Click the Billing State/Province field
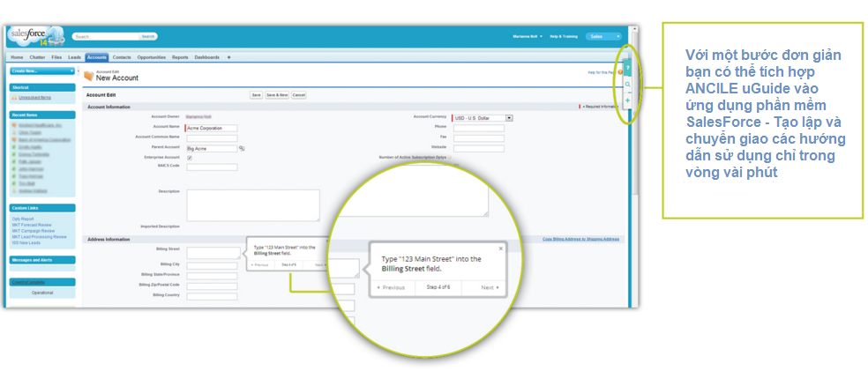Viewport: 868px width, 371px height. pyautogui.click(x=212, y=275)
